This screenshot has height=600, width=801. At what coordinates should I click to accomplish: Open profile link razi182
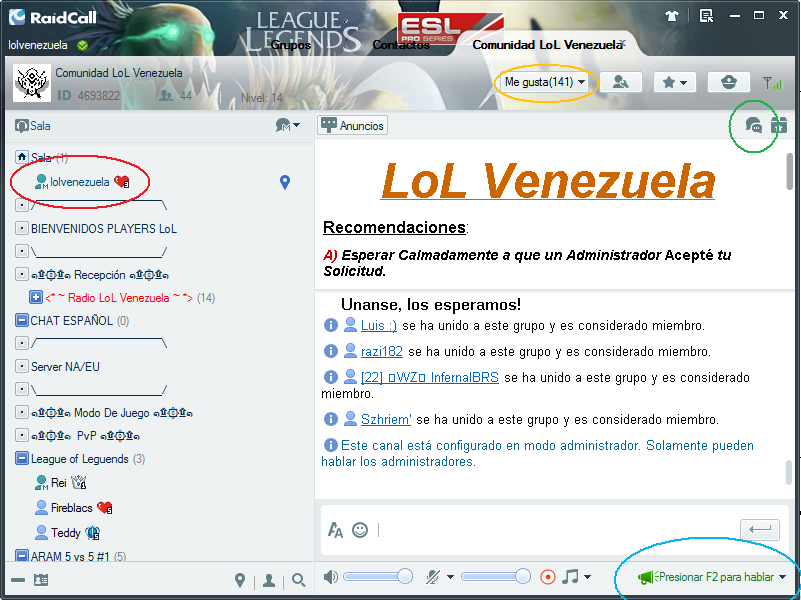[x=382, y=351]
